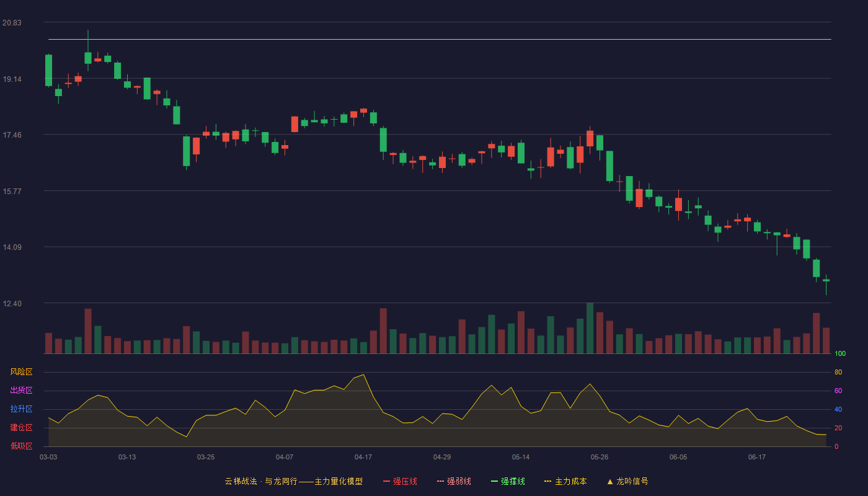Click the green 100 indicator scale value
Screen dimensions: 868x496
pyautogui.click(x=840, y=354)
